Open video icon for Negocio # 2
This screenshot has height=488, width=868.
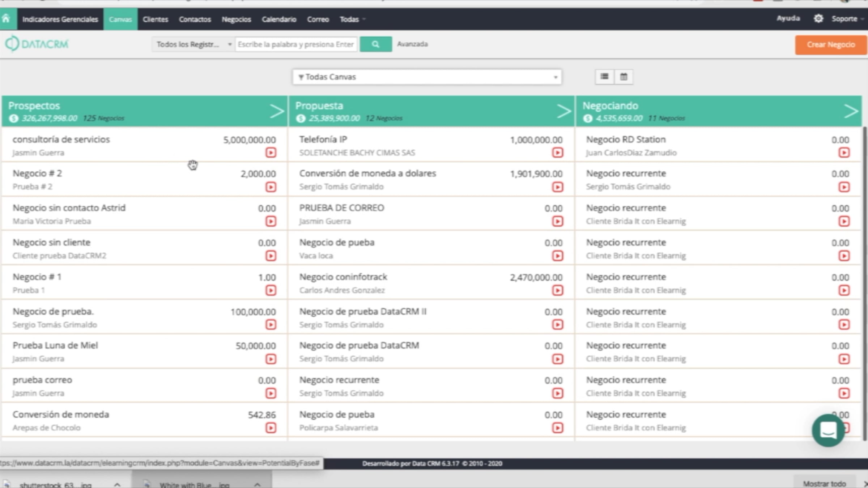(x=271, y=187)
